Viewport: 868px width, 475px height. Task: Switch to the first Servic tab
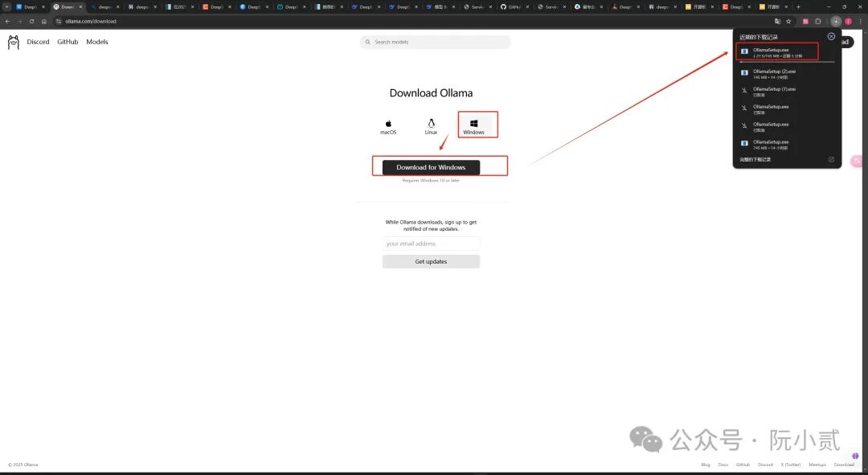pyautogui.click(x=477, y=6)
